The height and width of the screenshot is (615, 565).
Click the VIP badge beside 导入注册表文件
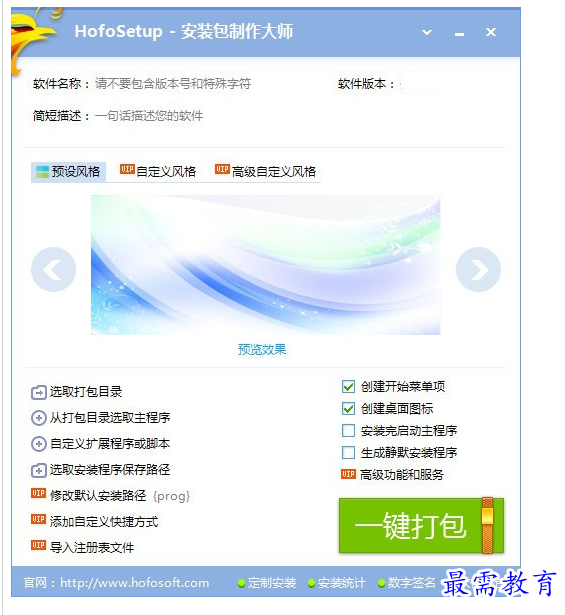(38, 545)
